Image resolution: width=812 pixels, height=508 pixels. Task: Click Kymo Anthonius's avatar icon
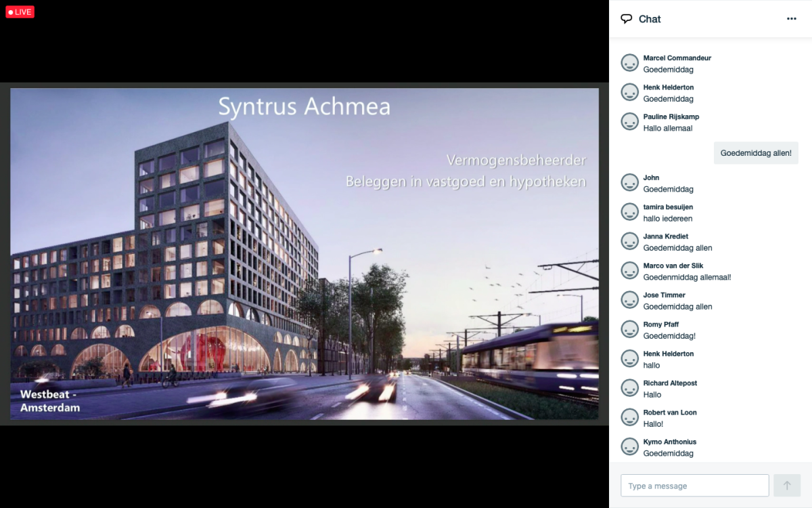[630, 447]
